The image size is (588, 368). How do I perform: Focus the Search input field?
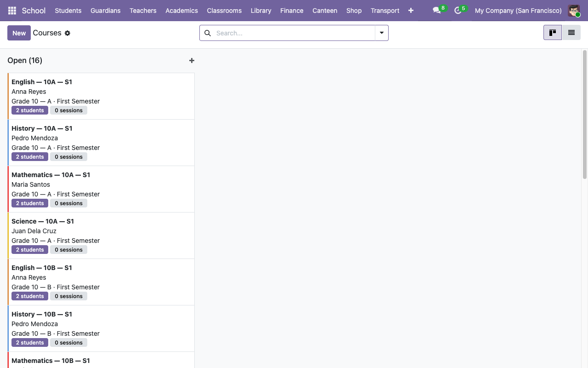point(294,33)
